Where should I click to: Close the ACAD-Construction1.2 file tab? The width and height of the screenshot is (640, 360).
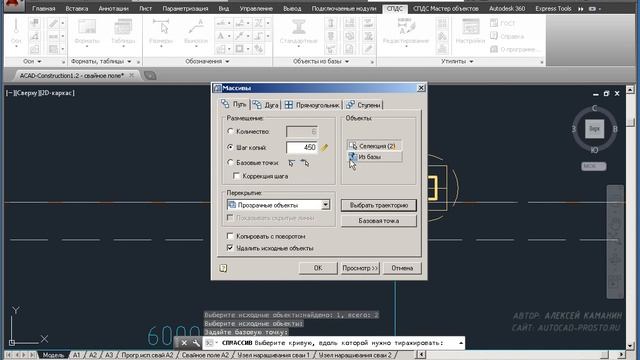point(131,76)
